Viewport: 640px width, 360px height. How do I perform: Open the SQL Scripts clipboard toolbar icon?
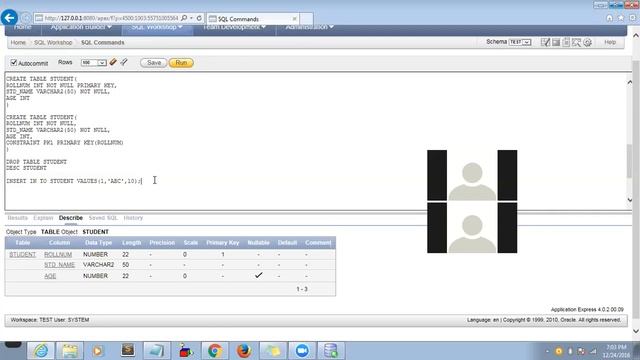click(566, 42)
